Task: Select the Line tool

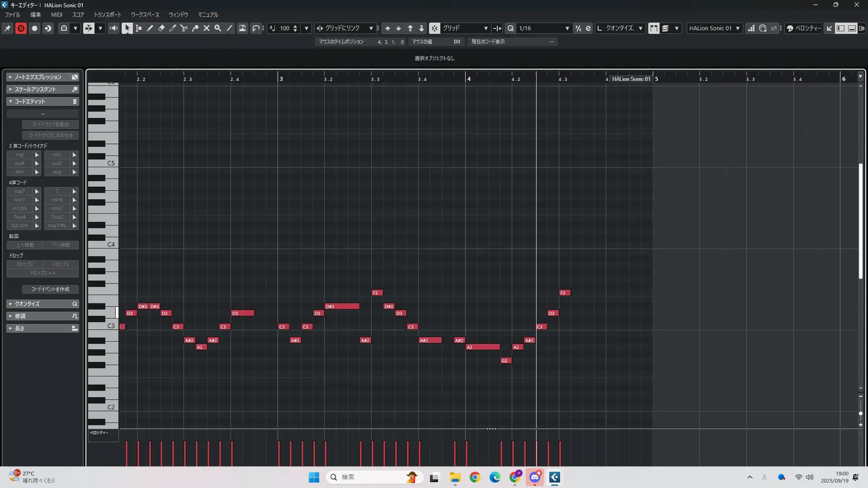Action: [230, 28]
